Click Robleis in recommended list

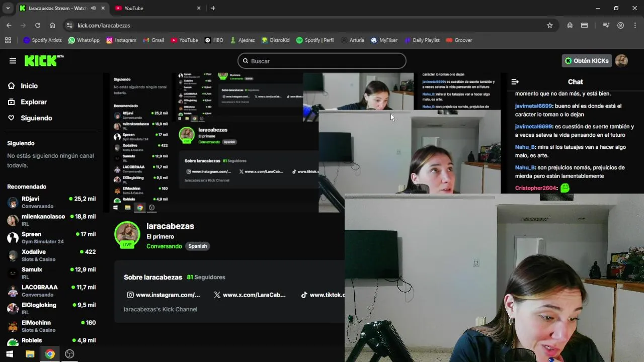[x=51, y=341]
